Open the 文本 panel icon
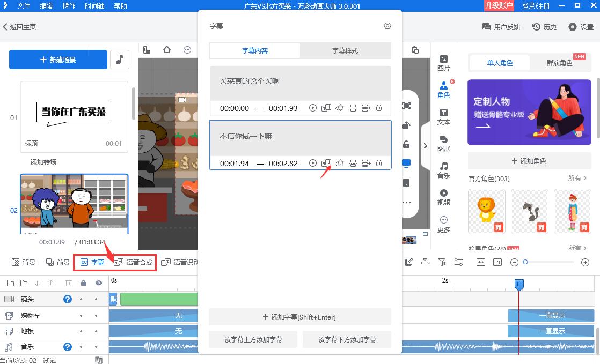Viewport: 600px width, 364px height. [x=443, y=117]
